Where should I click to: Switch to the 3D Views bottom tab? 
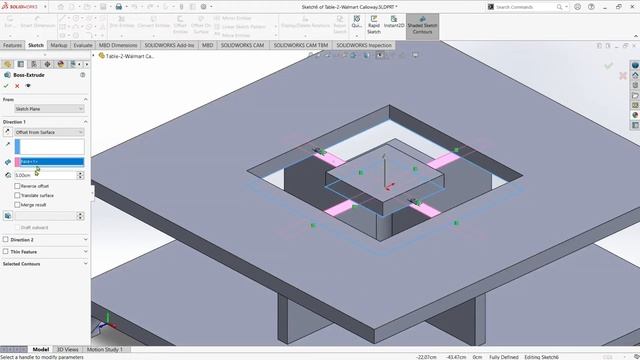point(68,349)
